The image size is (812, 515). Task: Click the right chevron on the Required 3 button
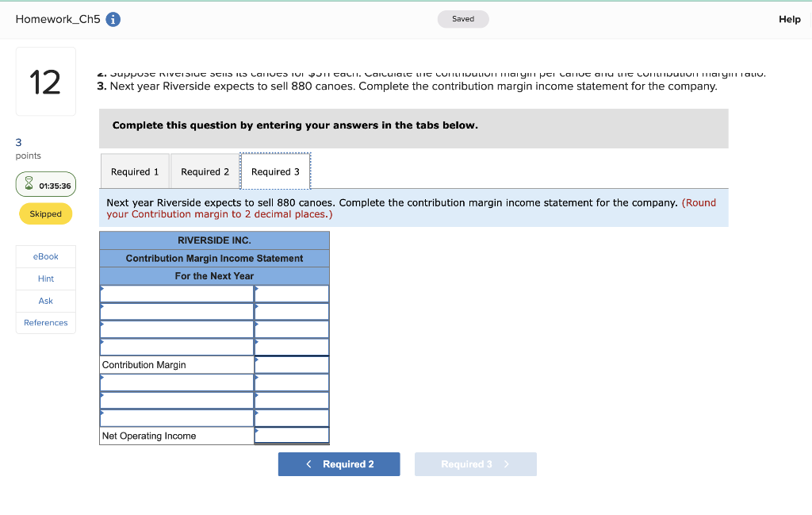[x=506, y=464]
